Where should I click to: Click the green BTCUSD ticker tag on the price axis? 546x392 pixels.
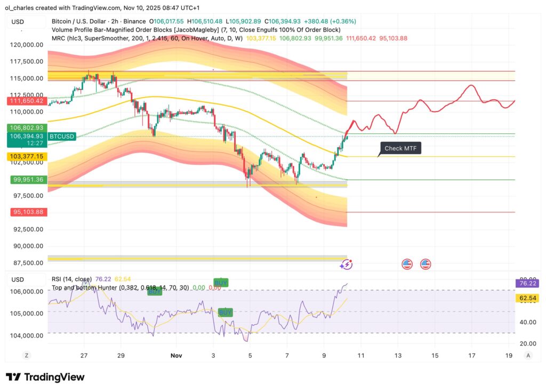click(x=61, y=137)
